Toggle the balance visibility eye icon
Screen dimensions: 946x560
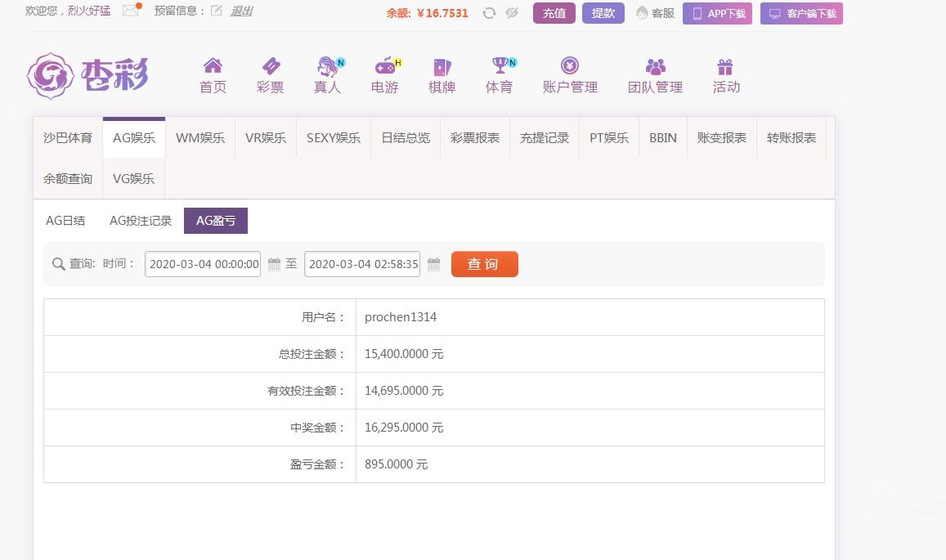[x=512, y=13]
